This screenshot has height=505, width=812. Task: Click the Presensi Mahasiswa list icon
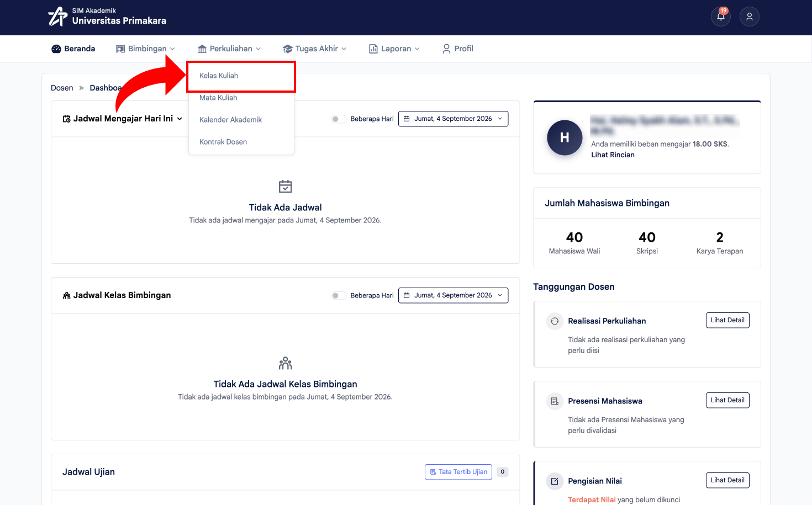tap(555, 401)
